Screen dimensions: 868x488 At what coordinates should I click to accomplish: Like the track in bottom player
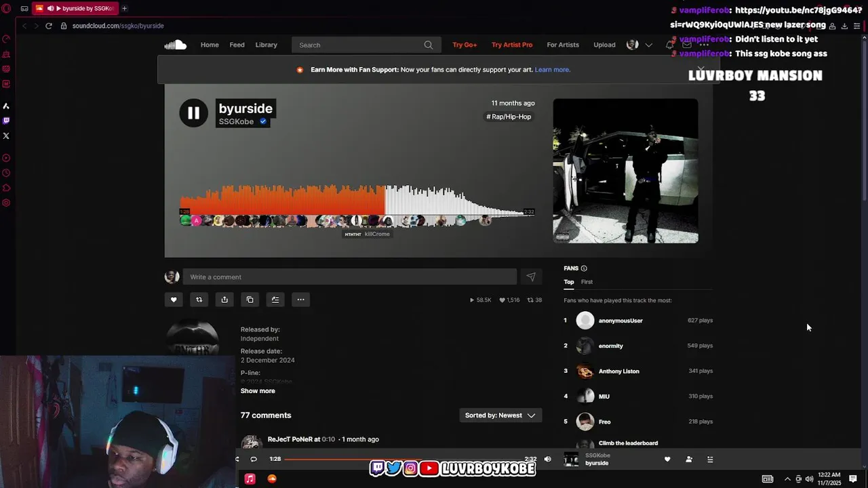[x=667, y=460]
